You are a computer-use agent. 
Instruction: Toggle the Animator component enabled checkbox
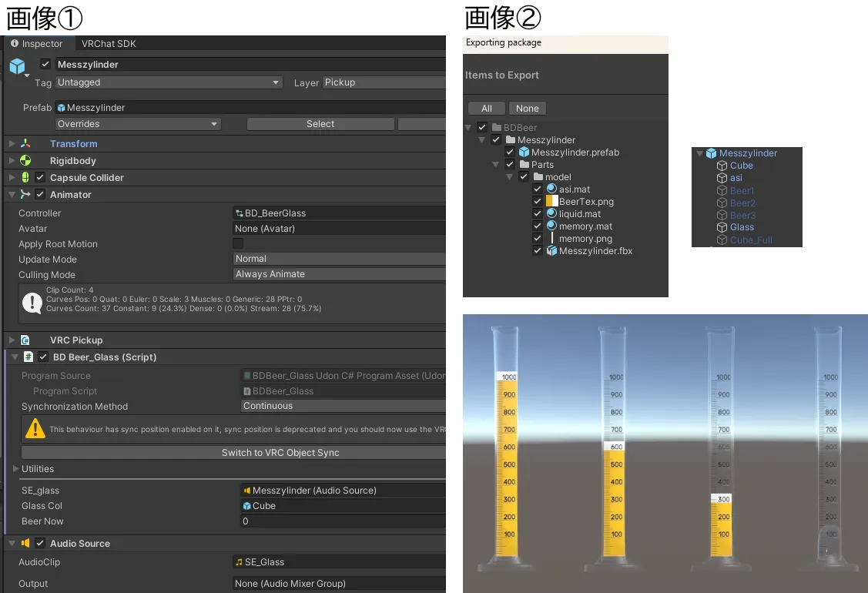[x=40, y=195]
